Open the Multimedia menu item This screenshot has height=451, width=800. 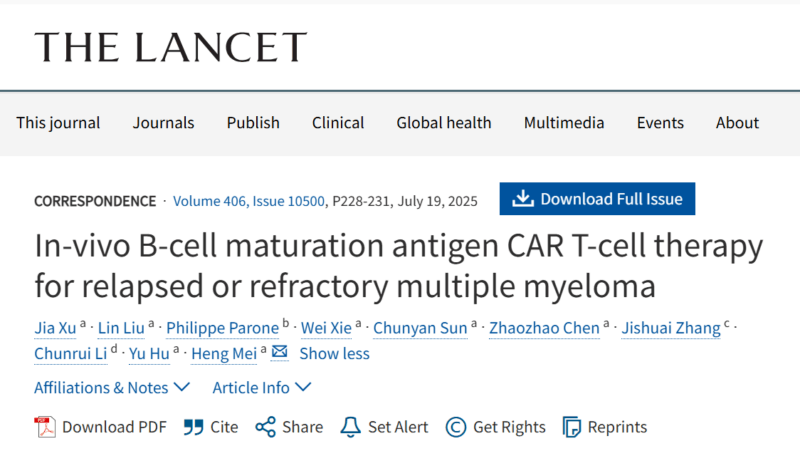pos(564,123)
